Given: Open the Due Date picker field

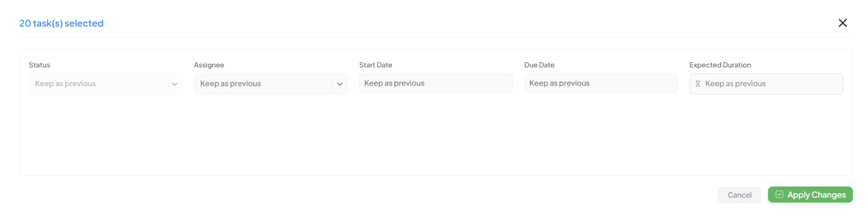Looking at the screenshot, I should tap(601, 83).
